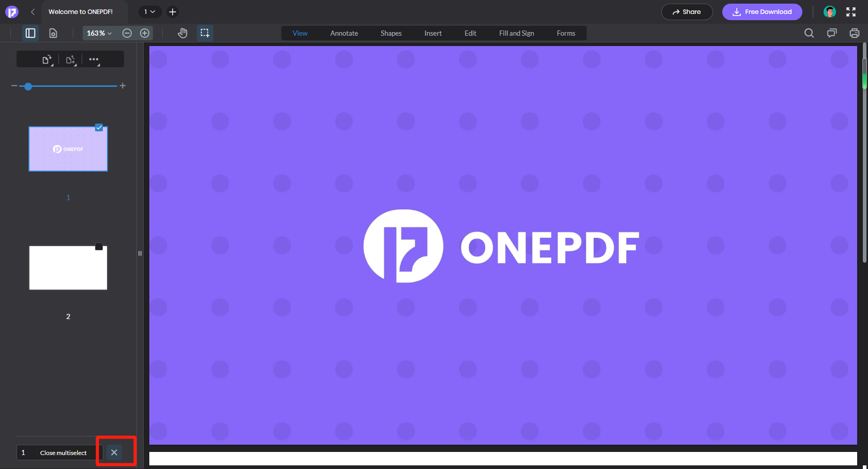868x469 pixels.
Task: Open the search magnifier icon
Action: (809, 33)
